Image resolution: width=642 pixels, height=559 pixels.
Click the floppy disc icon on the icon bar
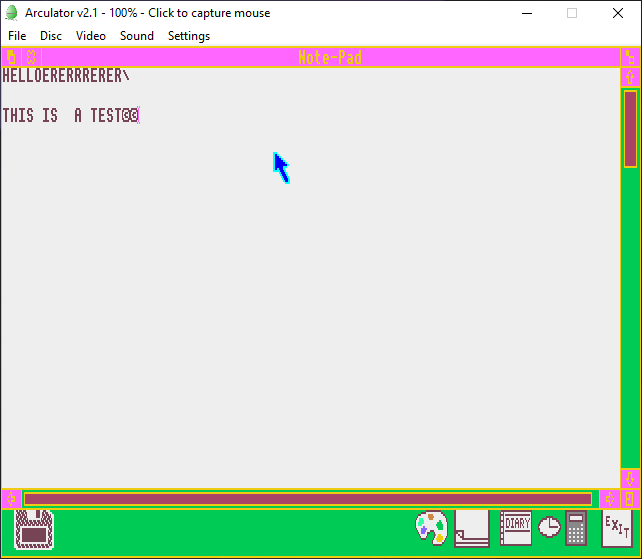click(x=35, y=529)
